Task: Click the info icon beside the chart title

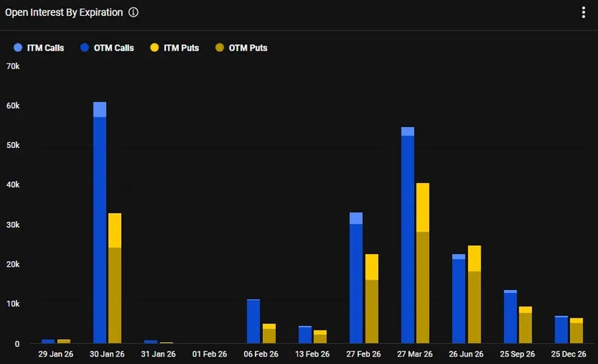Action: point(133,13)
